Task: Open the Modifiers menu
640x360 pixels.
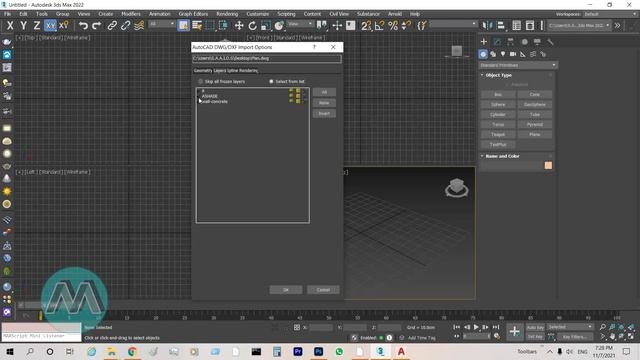Action: coord(131,14)
